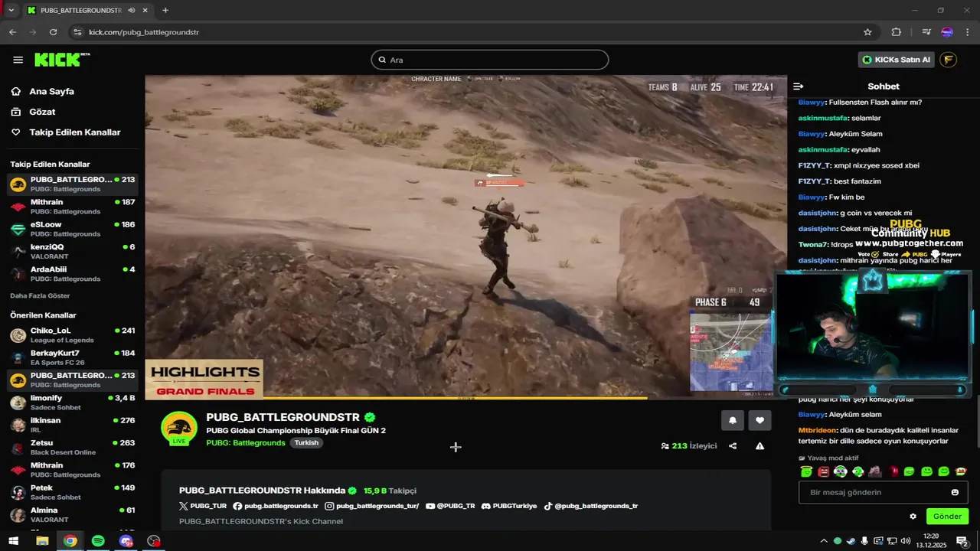Open chat settings gear icon
The height and width of the screenshot is (551, 980).
[913, 517]
